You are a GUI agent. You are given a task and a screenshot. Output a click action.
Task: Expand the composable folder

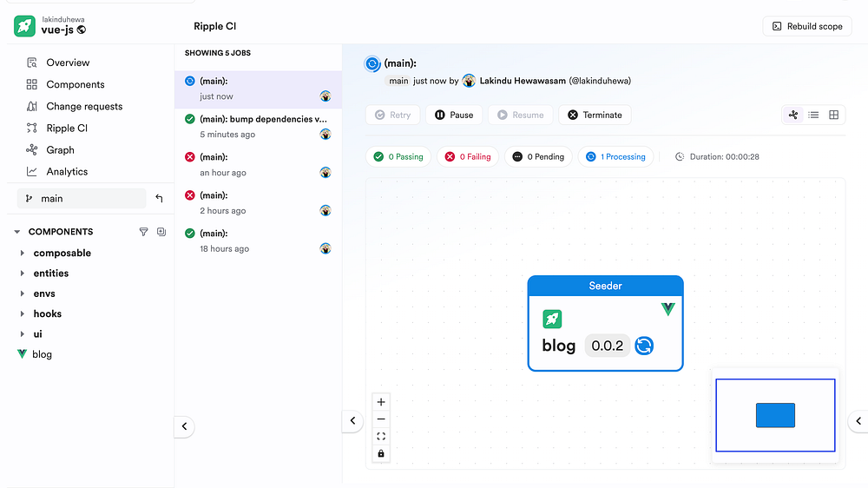(23, 254)
